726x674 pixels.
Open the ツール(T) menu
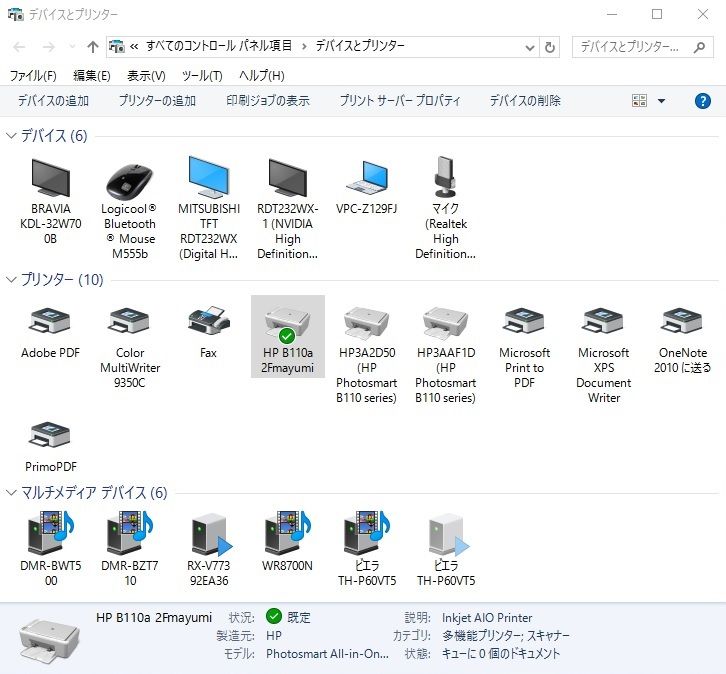[202, 75]
